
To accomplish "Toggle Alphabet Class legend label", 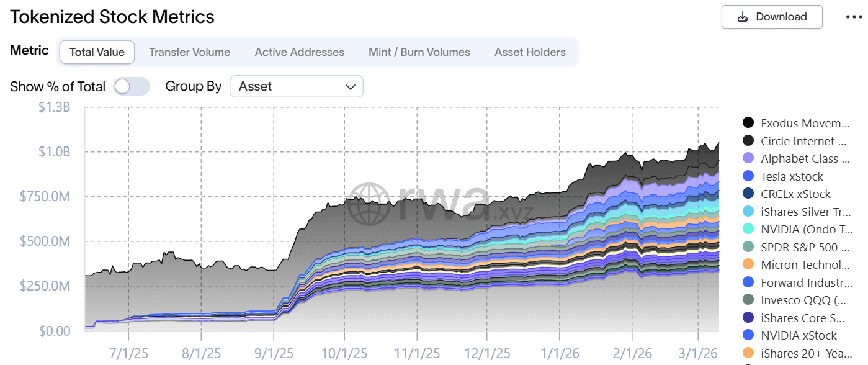I will [x=805, y=158].
